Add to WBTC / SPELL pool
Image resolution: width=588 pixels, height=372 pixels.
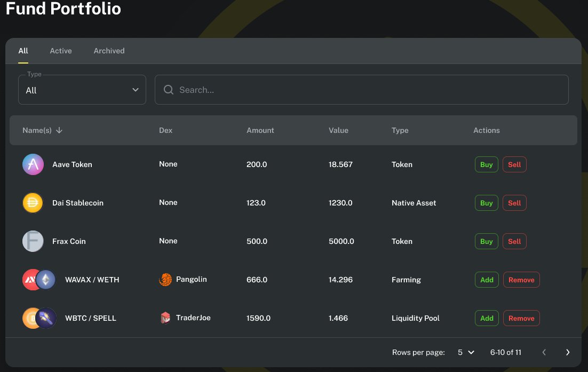[x=487, y=318]
